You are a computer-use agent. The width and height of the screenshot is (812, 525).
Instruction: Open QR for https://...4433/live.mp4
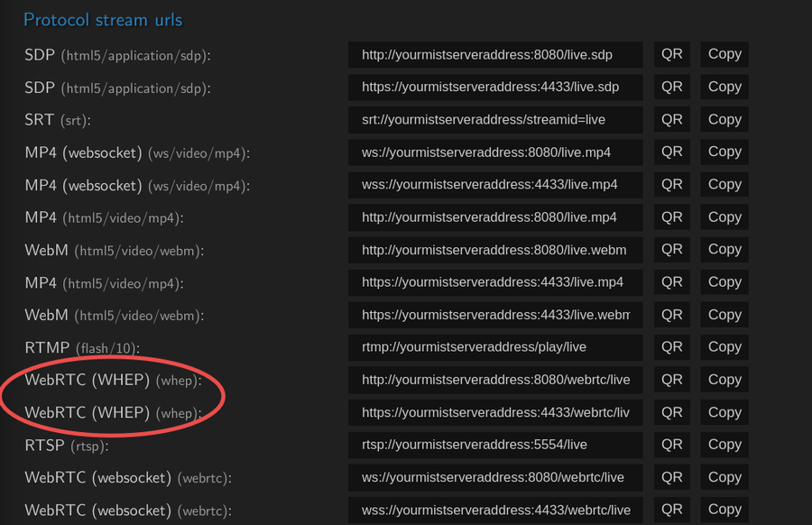[671, 282]
